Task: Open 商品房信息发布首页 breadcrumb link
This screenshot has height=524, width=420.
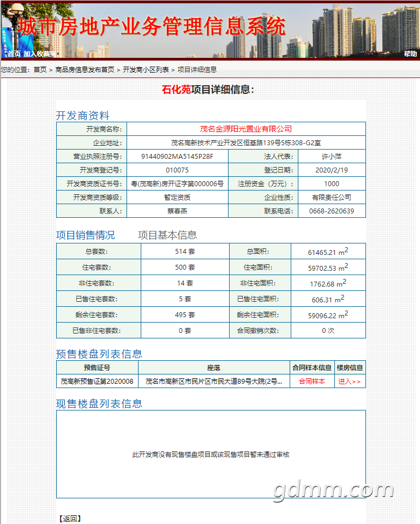Action: point(85,69)
